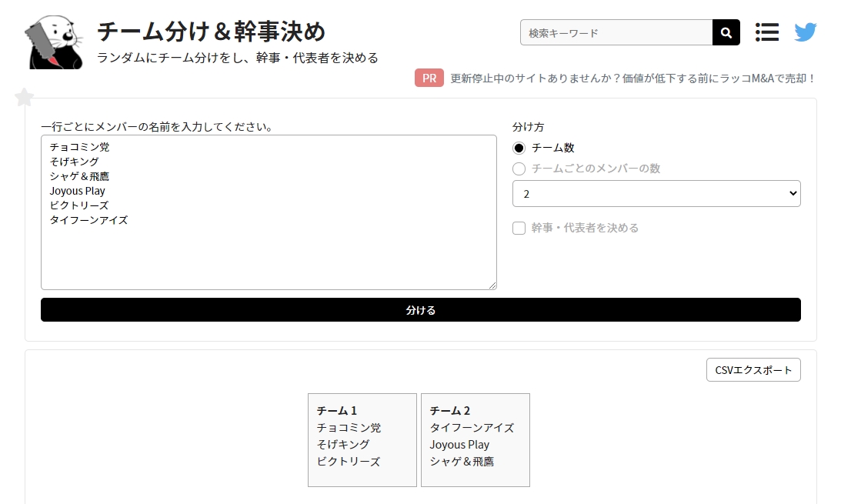Viewport: 841px width, 504px height.
Task: Click the member textarea resize handle
Action: pos(492,285)
